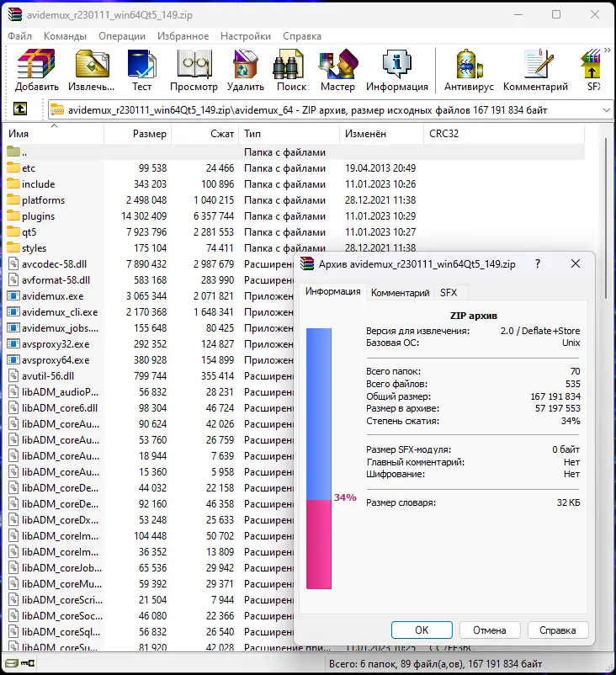
Task: Sort by the Размер column header
Action: click(138, 134)
